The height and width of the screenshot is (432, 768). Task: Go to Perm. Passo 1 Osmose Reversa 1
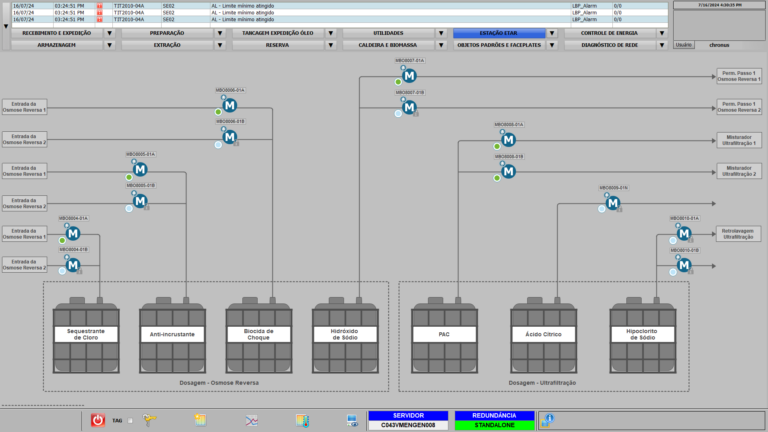click(x=739, y=76)
